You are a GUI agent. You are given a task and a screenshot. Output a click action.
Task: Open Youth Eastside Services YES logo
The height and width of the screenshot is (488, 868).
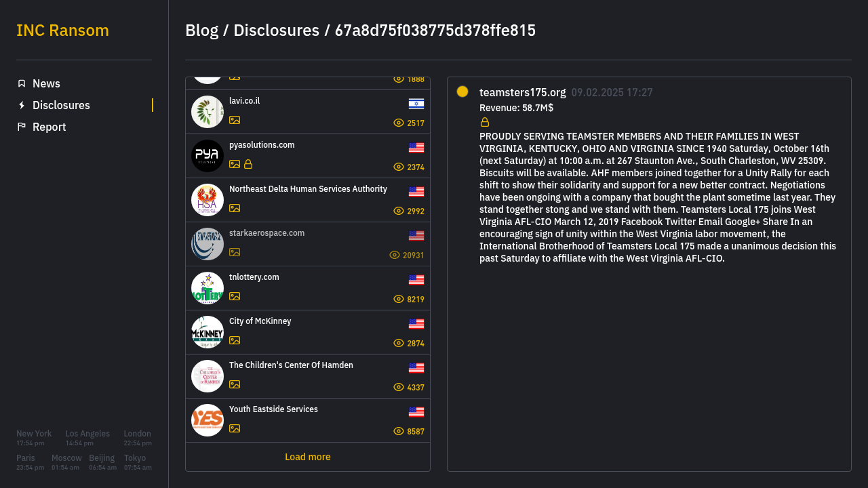208,420
